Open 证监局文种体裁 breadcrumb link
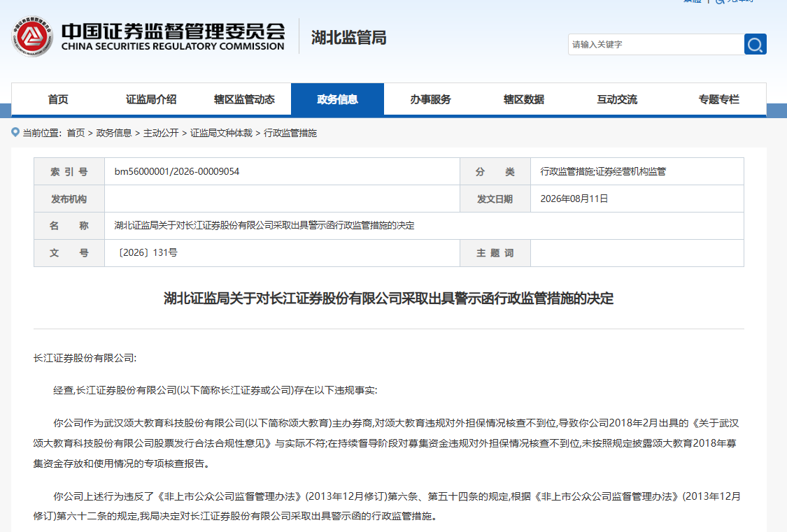Screen dimensions: 787x532 [221, 133]
